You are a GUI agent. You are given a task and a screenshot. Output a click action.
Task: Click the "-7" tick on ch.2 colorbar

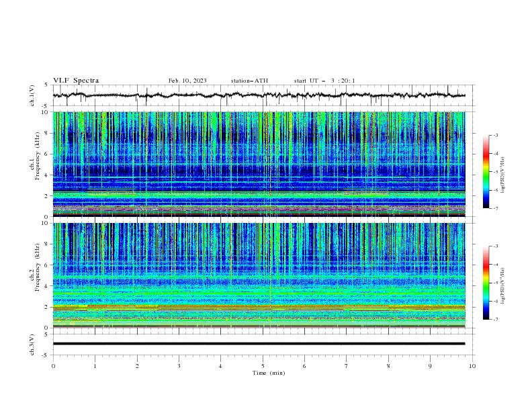click(495, 320)
